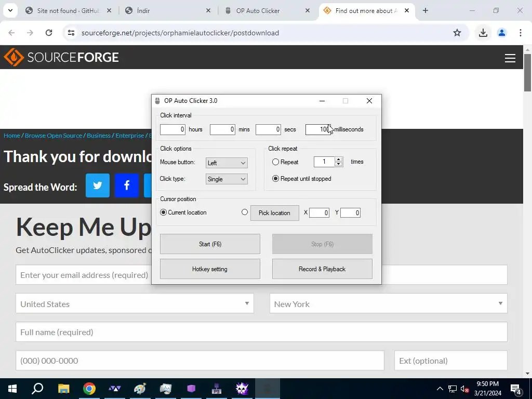The image size is (532, 399).
Task: Reload the current page
Action: click(49, 33)
